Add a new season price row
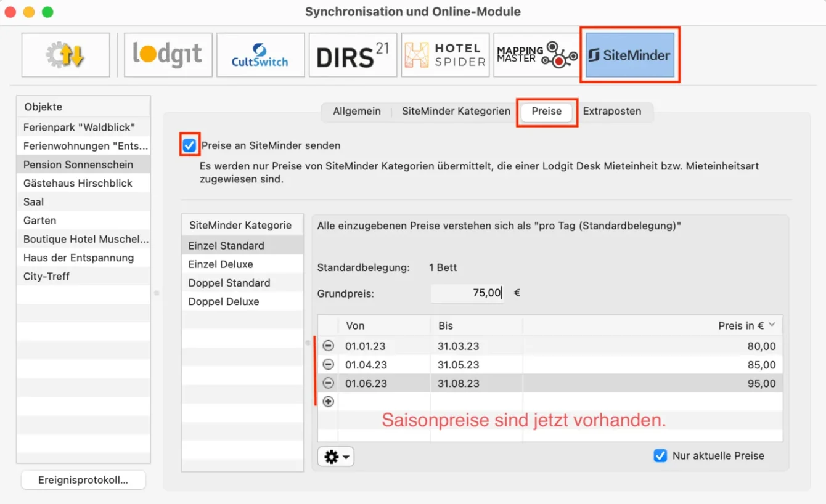 (x=329, y=402)
